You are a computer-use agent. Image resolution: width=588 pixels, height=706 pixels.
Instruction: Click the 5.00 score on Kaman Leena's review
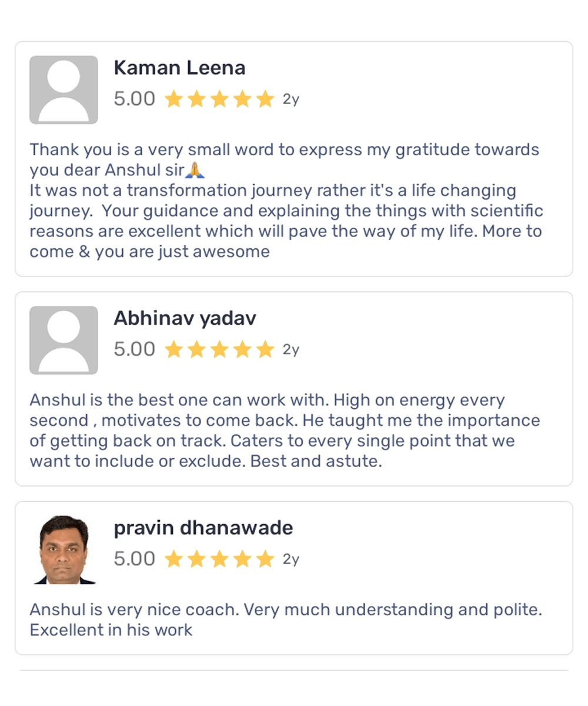(x=134, y=99)
